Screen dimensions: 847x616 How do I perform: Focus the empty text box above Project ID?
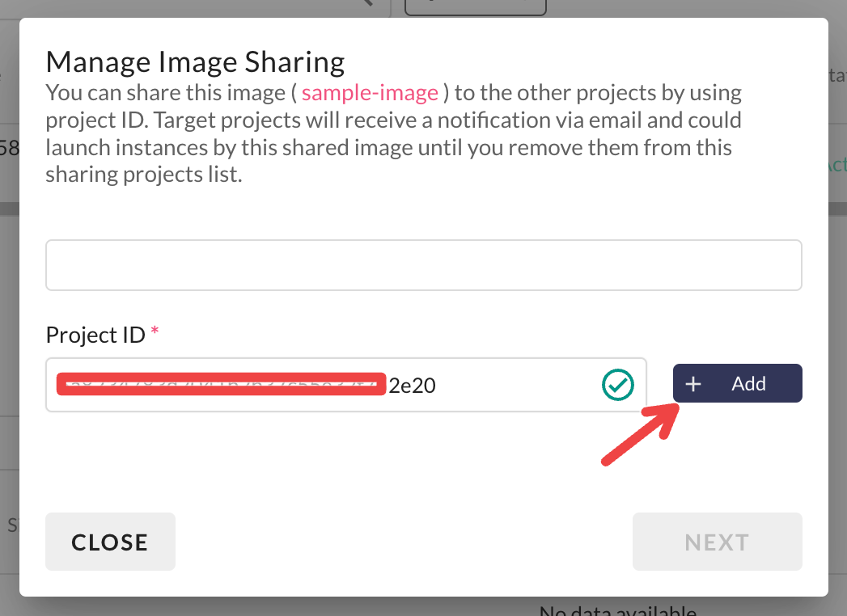tap(423, 265)
